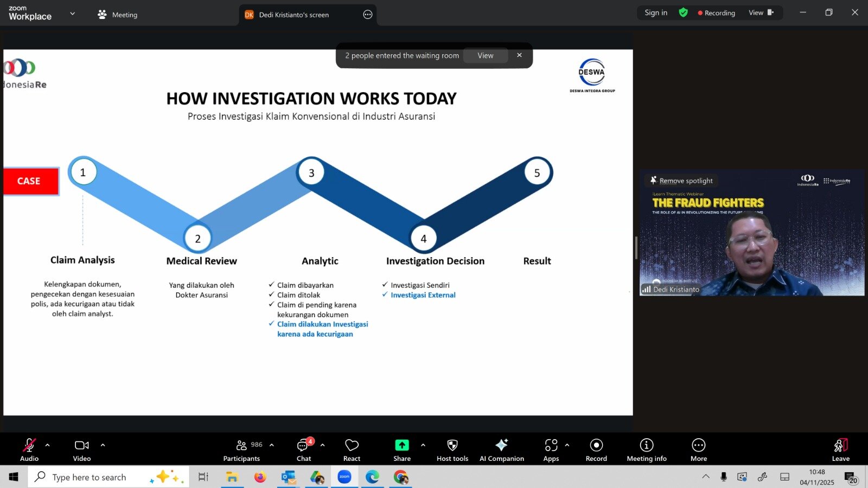Open the Participants panel
Viewport: 868px width, 488px height.
[242, 449]
